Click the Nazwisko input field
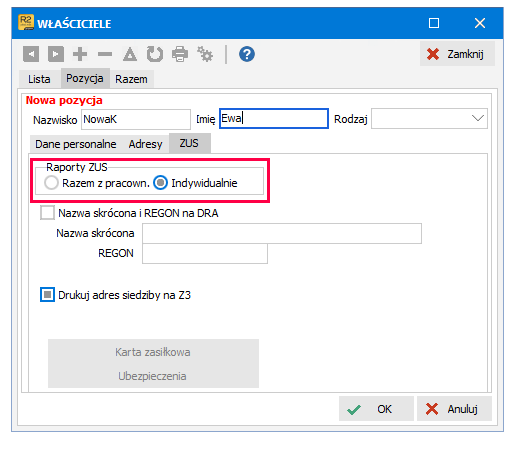The width and height of the screenshot is (521, 453). [136, 119]
